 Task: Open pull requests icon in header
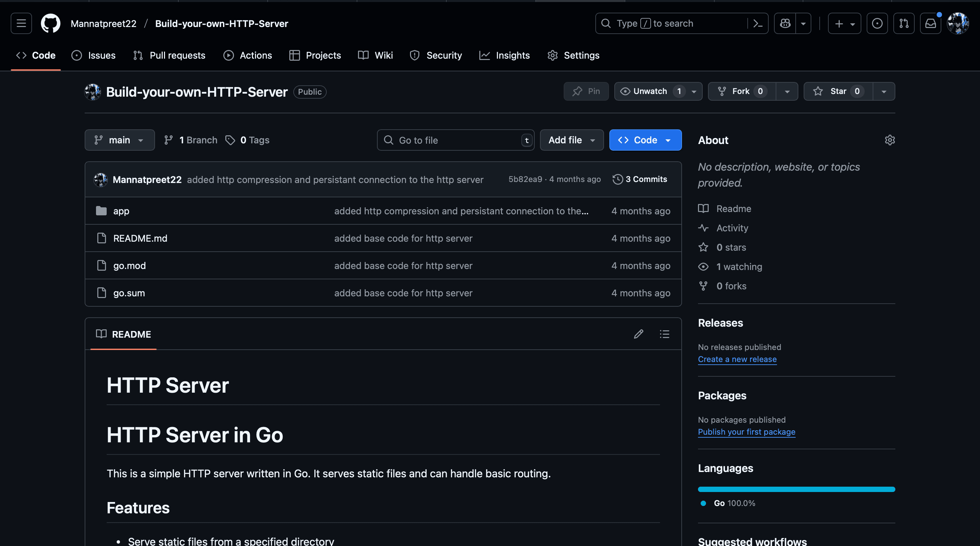(x=904, y=23)
